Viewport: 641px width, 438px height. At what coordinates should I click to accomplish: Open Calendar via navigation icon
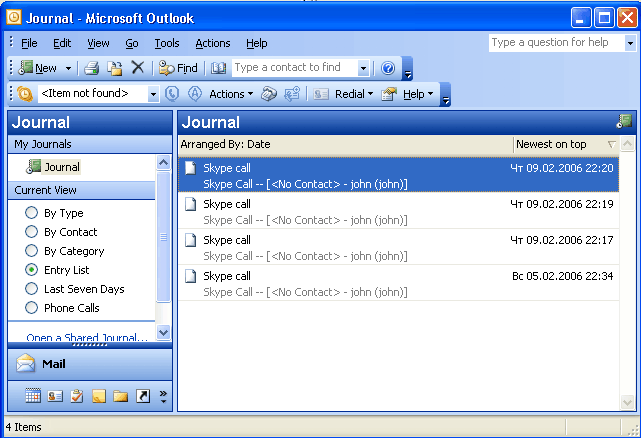(33, 396)
